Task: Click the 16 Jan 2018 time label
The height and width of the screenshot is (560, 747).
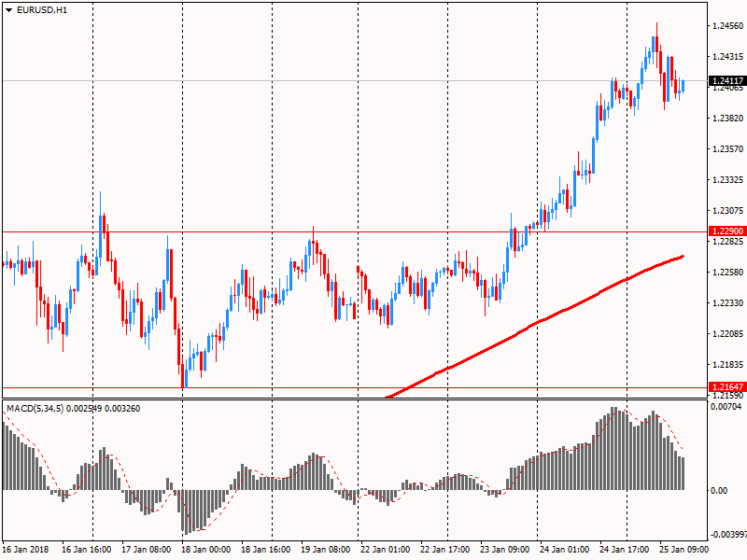Action: [x=26, y=549]
